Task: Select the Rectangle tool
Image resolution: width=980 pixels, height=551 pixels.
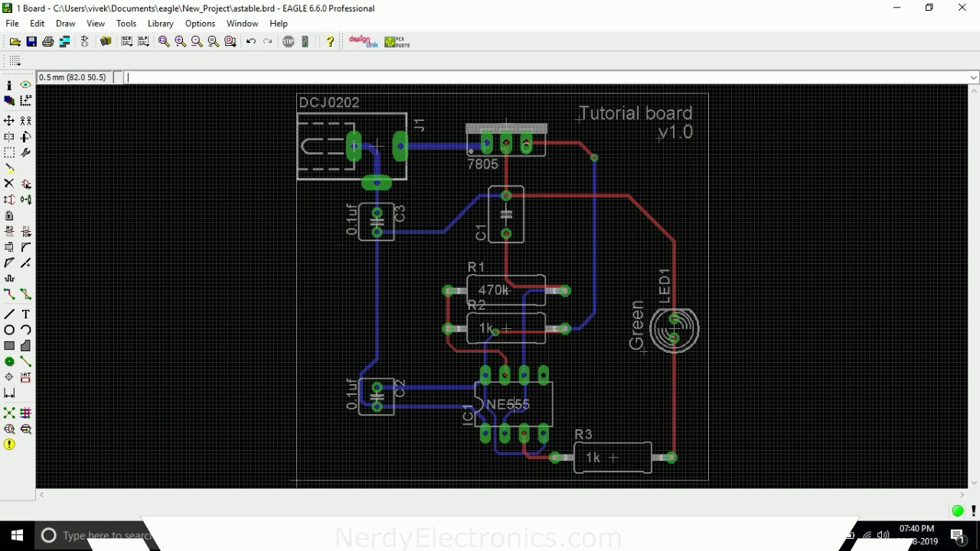Action: click(x=9, y=346)
